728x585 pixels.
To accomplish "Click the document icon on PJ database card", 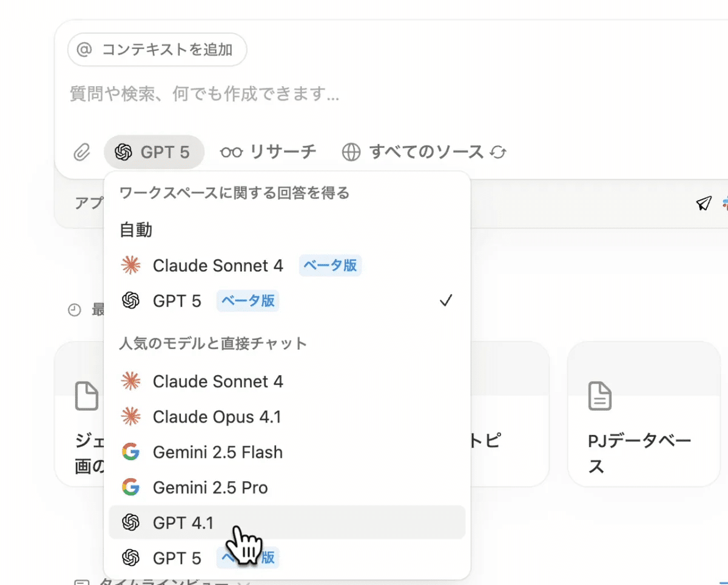I will pos(600,396).
